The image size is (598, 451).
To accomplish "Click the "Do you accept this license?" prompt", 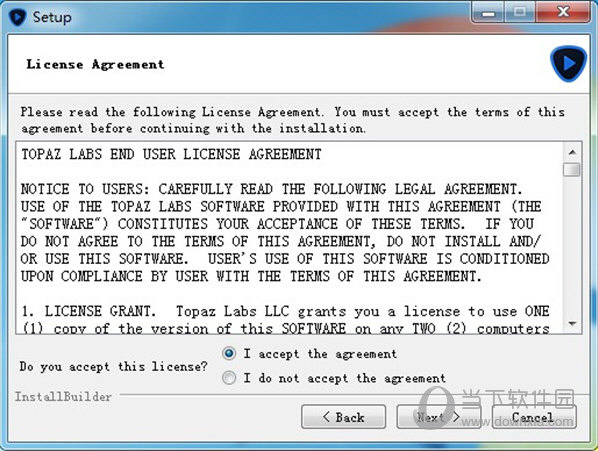I will click(x=114, y=366).
